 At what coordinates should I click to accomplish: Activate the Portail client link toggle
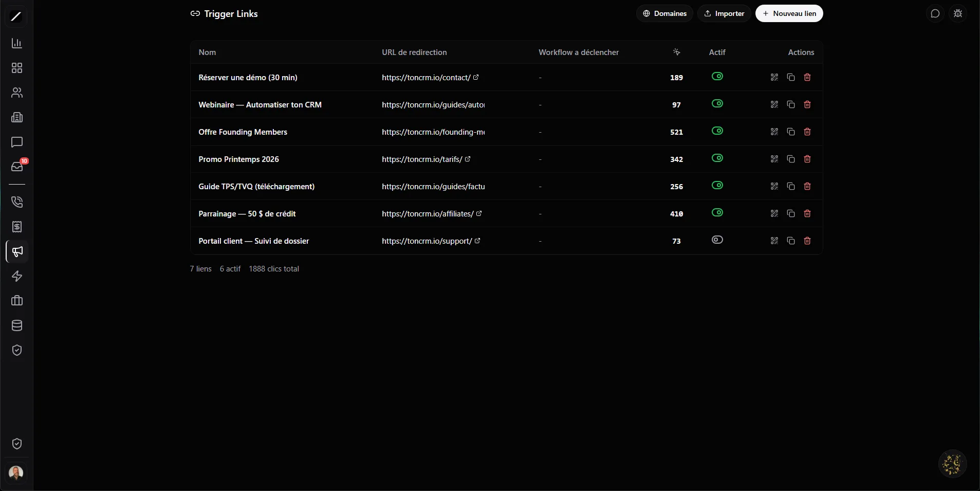point(717,240)
